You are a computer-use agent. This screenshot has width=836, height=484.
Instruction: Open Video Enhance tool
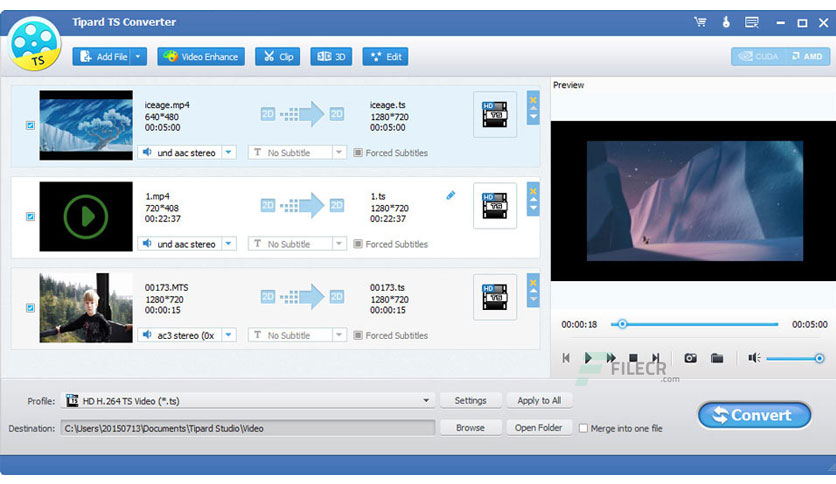coord(201,57)
